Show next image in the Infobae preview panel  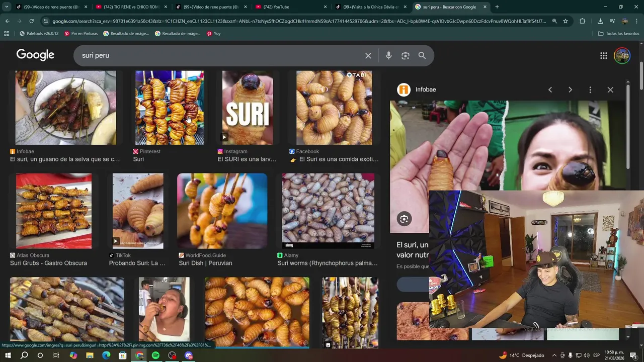570,89
